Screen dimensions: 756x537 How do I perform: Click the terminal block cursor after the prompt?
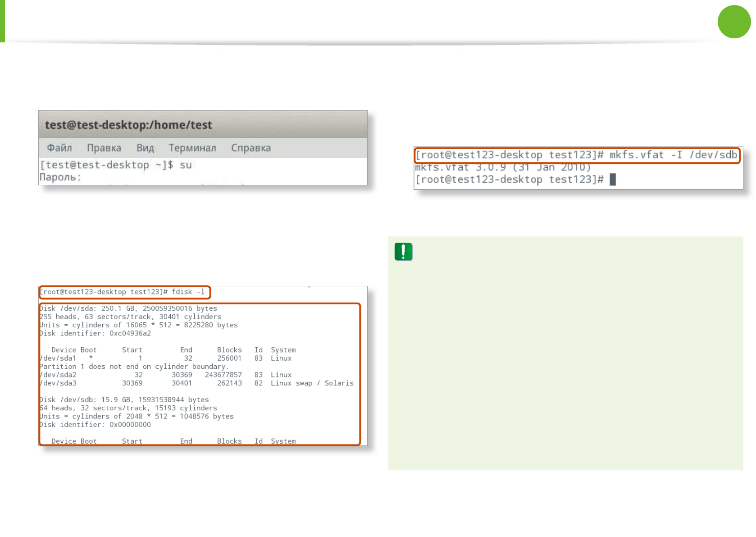[x=613, y=179]
